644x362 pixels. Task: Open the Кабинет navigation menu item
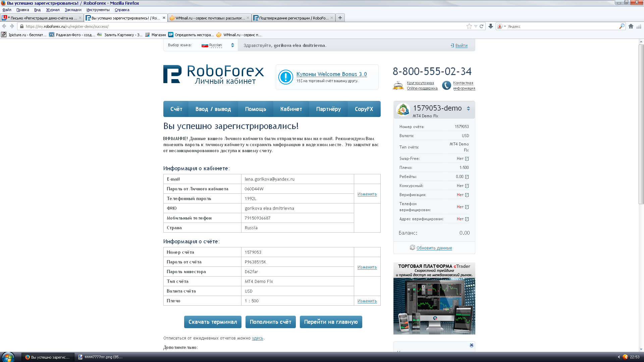[291, 109]
